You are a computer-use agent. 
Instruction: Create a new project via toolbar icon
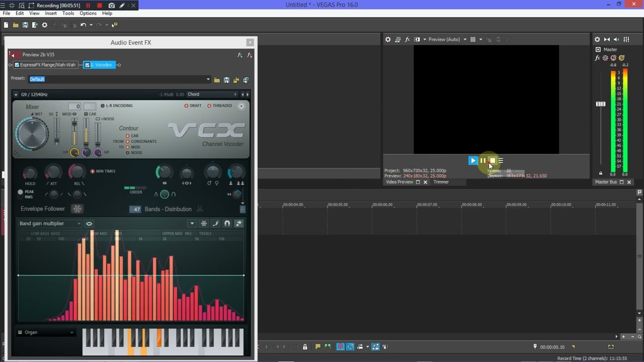point(6,25)
